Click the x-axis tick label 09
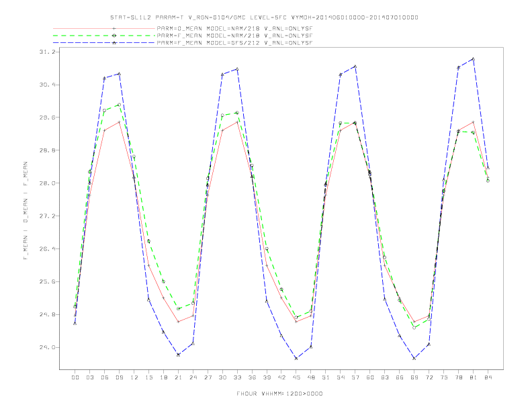 pos(119,377)
